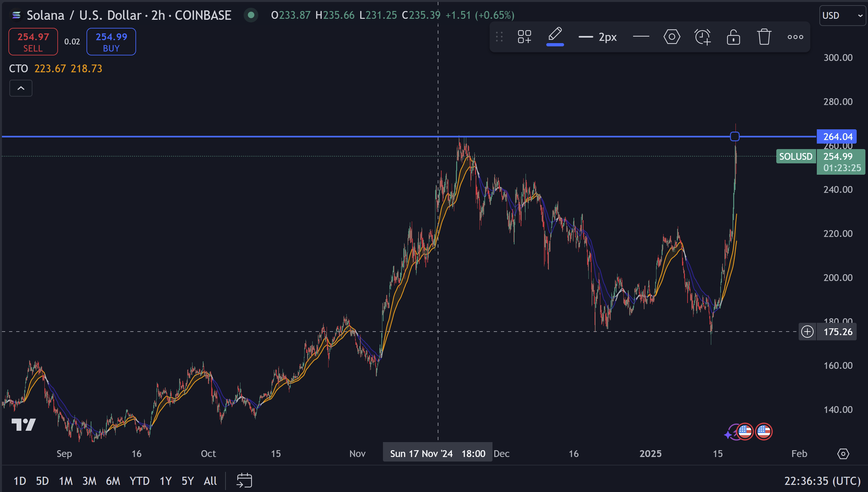Open the go-to-date calendar icon
Viewport: 868px width, 492px height.
pos(244,481)
